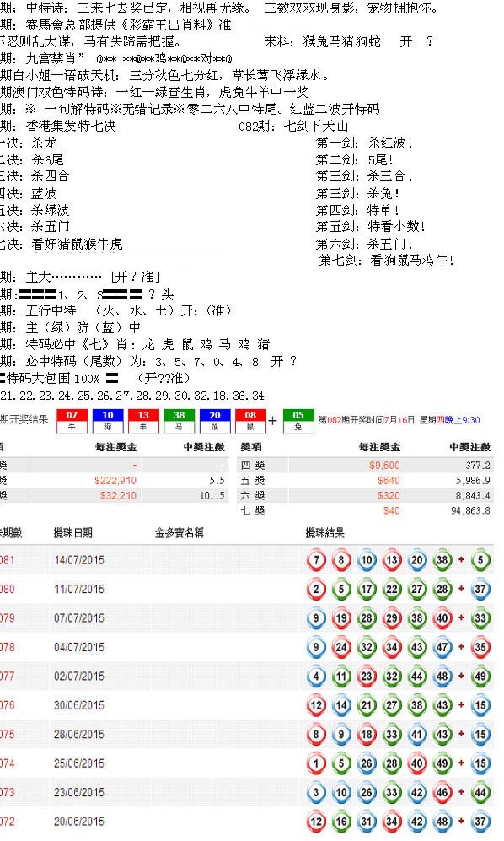Click the $222,910 prize amount
The height and width of the screenshot is (841, 504).
115,480
